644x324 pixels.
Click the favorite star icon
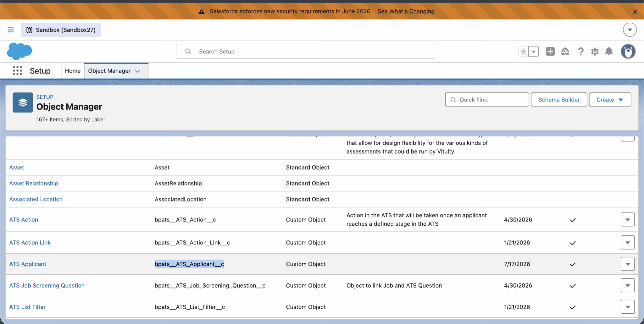[x=524, y=52]
